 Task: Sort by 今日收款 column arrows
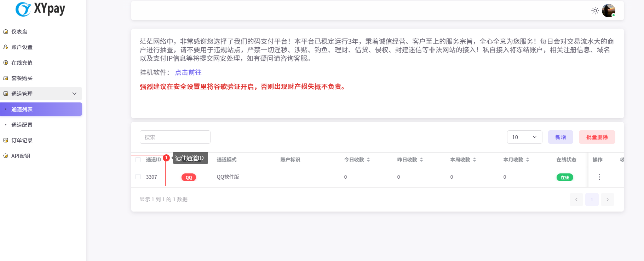(x=368, y=160)
